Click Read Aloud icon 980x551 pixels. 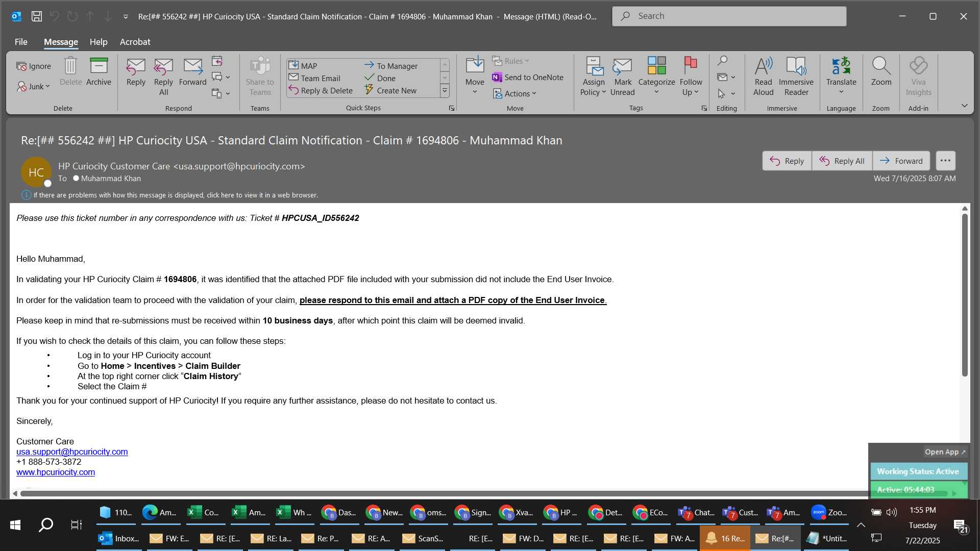763,77
